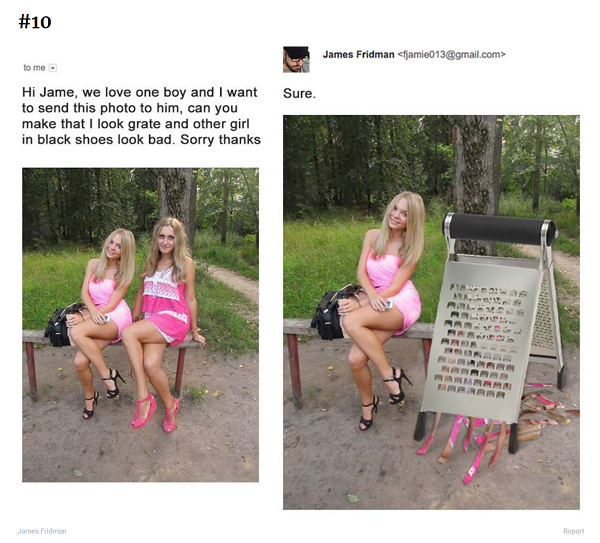Click the request message starting "Hi Jame"
The width and height of the screenshot is (600, 543).
click(x=141, y=116)
